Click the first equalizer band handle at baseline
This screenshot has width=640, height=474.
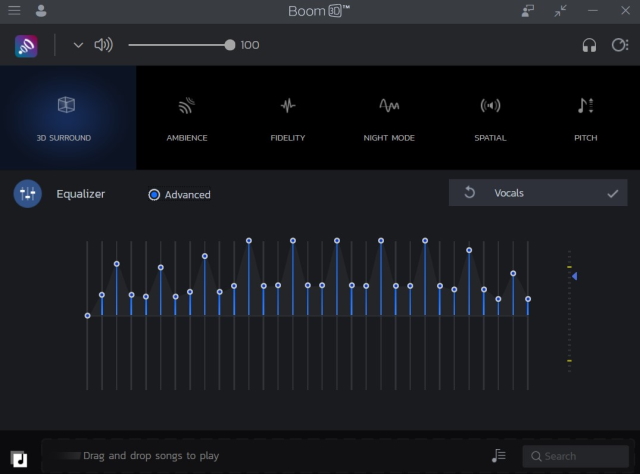coord(87,316)
